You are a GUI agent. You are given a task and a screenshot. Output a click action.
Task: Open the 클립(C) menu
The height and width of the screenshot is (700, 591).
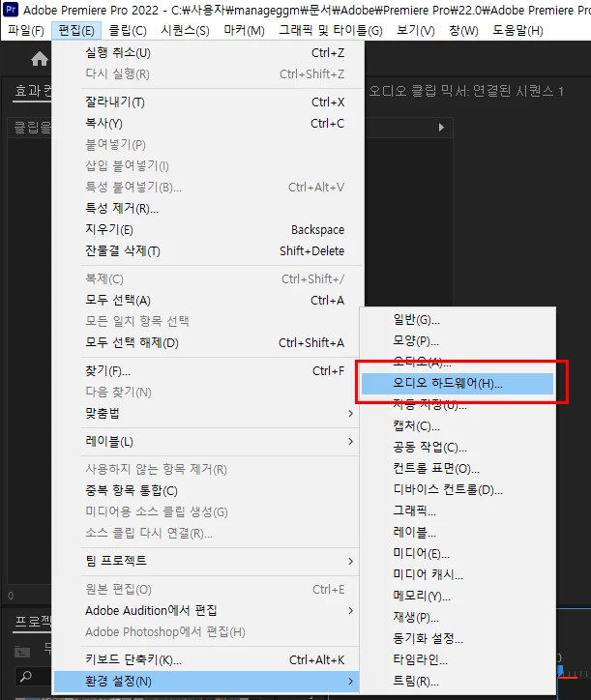[128, 30]
